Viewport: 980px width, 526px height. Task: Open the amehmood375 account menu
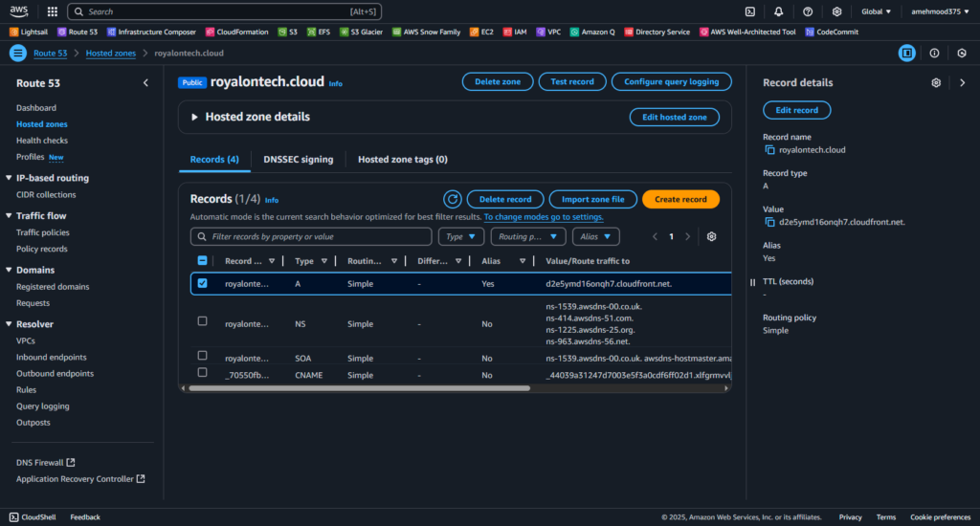pos(940,11)
